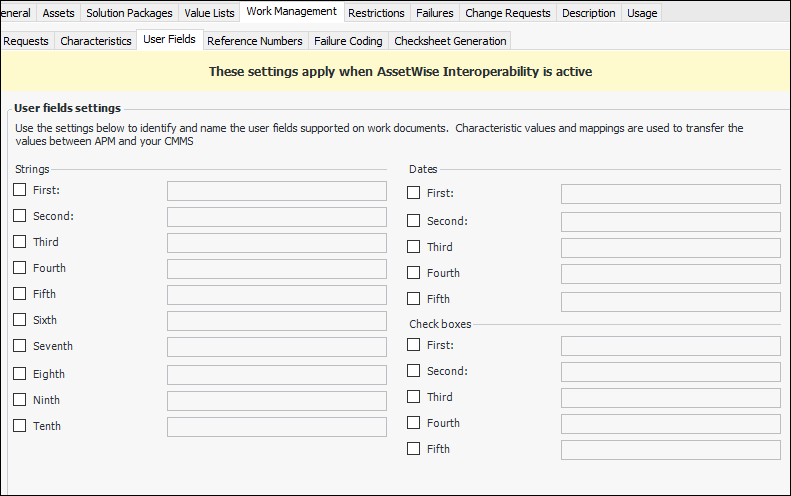This screenshot has height=496, width=791.
Task: Focus the Fourth date name field
Action: coord(670,274)
